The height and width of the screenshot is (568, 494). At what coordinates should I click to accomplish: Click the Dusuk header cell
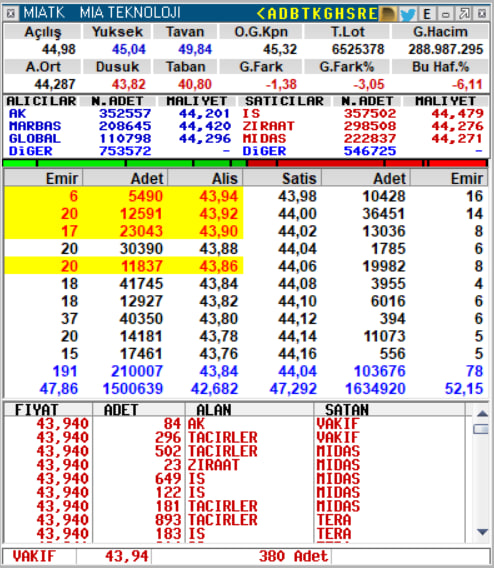(117, 67)
